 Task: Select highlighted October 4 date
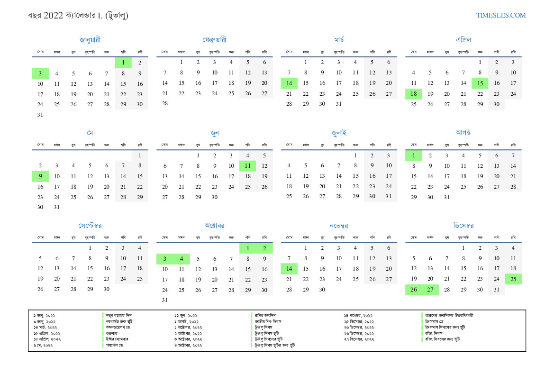182,258
